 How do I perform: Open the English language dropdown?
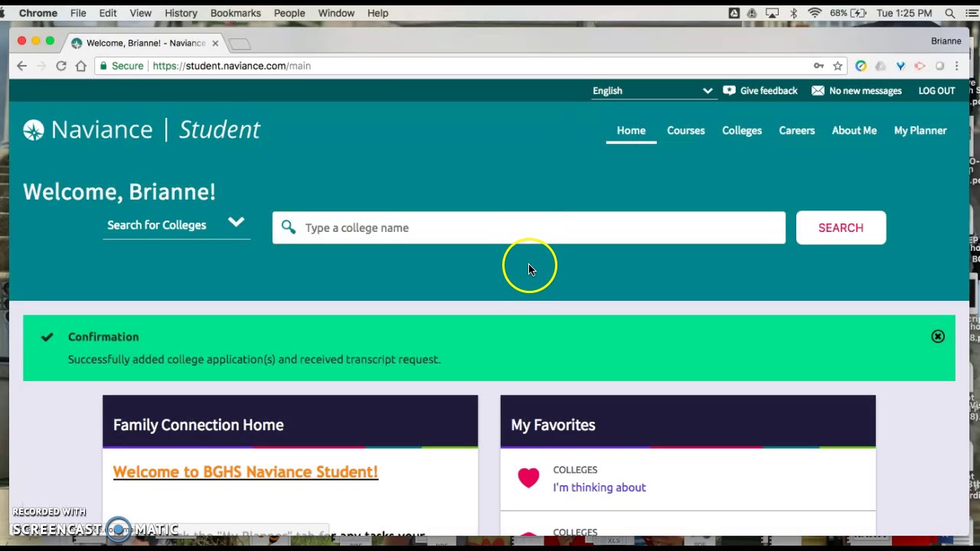652,90
